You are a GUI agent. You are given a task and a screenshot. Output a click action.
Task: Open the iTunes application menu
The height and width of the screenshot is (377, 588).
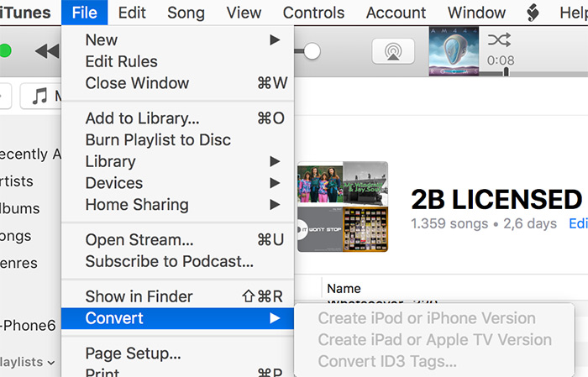click(25, 13)
